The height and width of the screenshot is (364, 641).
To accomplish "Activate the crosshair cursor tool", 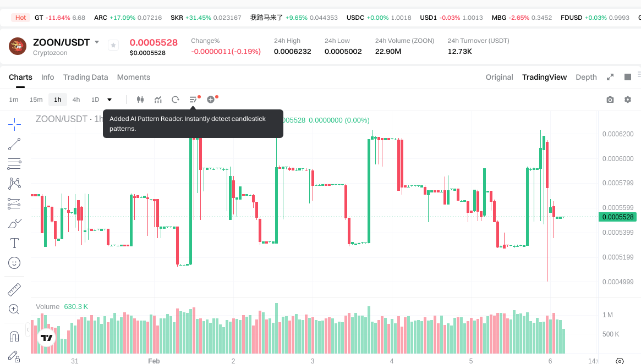I will [14, 124].
